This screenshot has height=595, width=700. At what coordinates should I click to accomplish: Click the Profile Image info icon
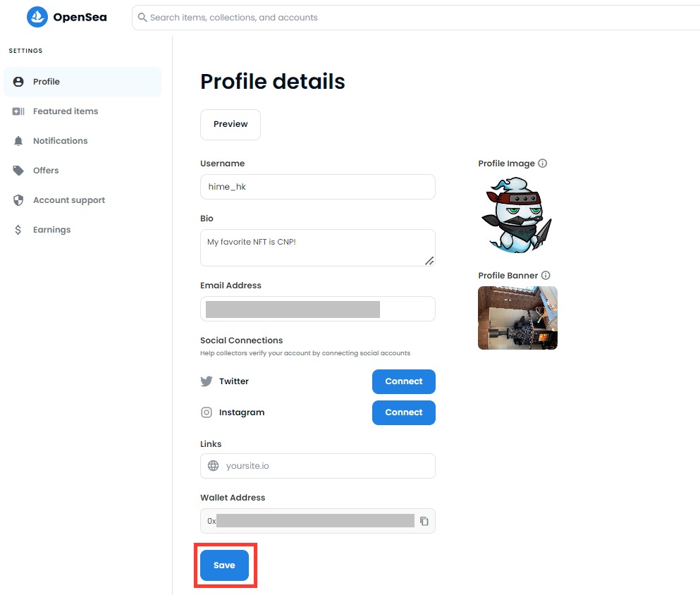coord(543,164)
